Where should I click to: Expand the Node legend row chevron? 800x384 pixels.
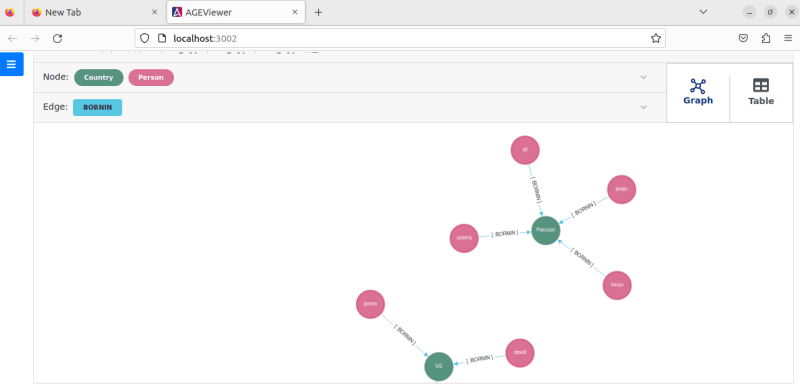(x=643, y=78)
